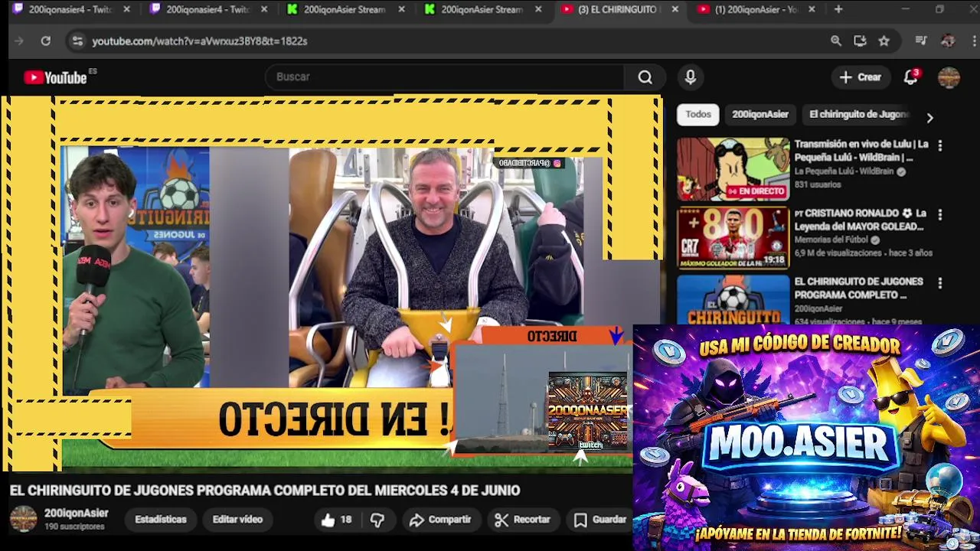The height and width of the screenshot is (551, 980).
Task: Start voice search with microphone icon
Action: pyautogui.click(x=690, y=77)
